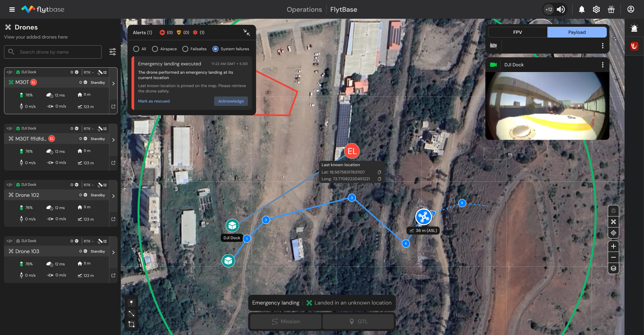
Task: Click the payload distance value field
Action: coord(494,154)
